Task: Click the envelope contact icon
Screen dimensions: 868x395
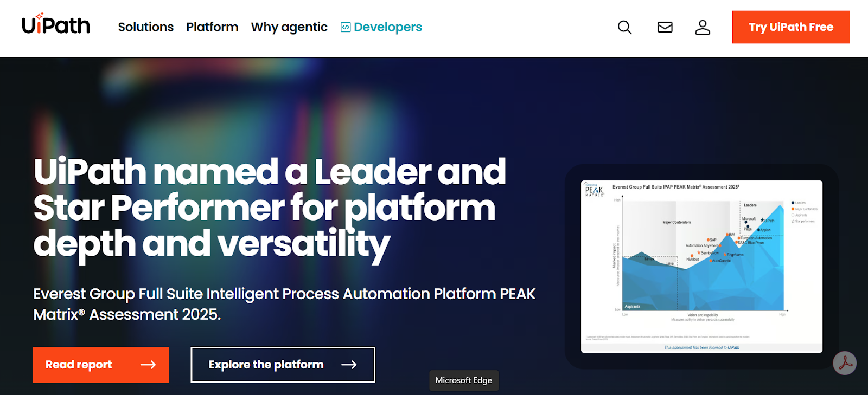Action: click(665, 27)
